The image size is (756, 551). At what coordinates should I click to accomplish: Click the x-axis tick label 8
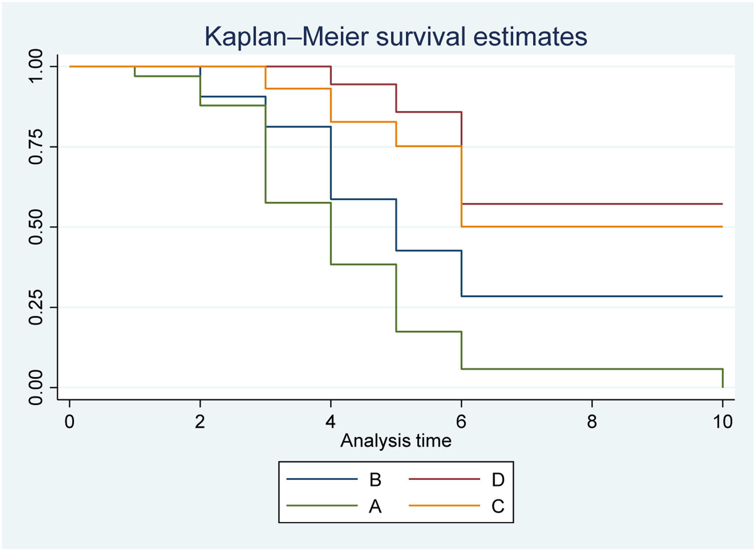(592, 422)
